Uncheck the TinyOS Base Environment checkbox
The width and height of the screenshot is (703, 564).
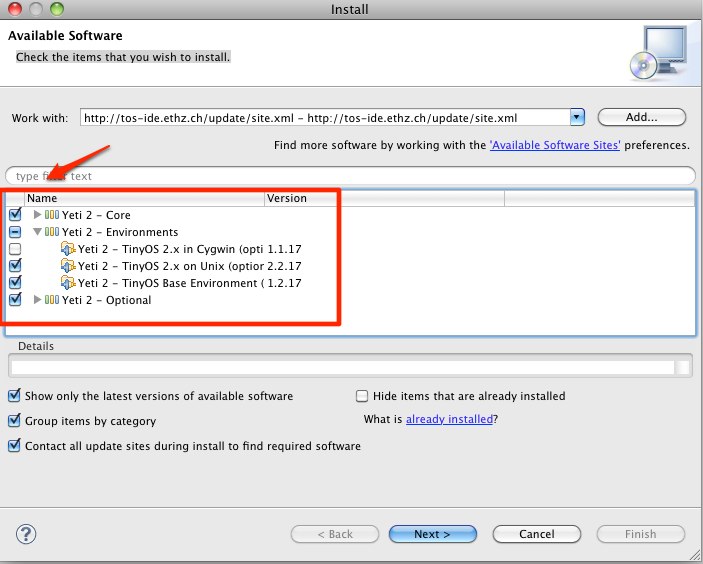[x=15, y=282]
